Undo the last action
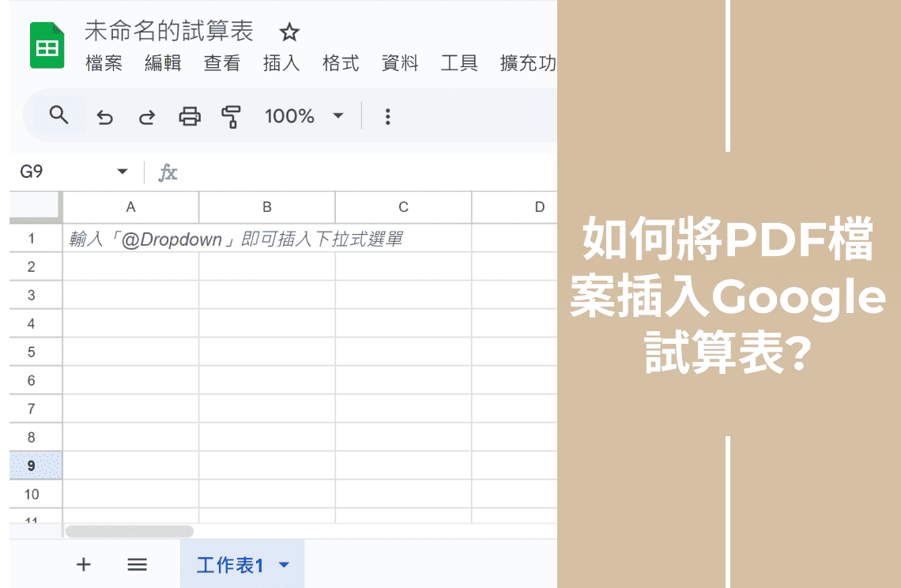Image resolution: width=901 pixels, height=588 pixels. [104, 117]
